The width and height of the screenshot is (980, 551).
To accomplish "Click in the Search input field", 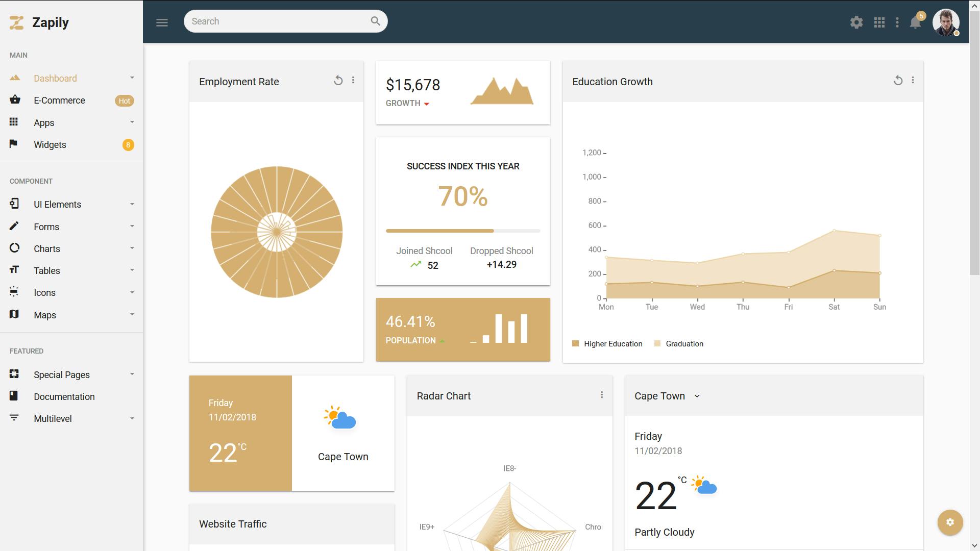I will coord(278,21).
